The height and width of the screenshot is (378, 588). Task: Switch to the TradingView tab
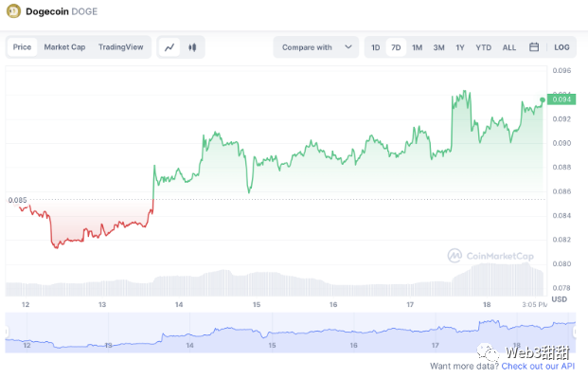click(121, 47)
